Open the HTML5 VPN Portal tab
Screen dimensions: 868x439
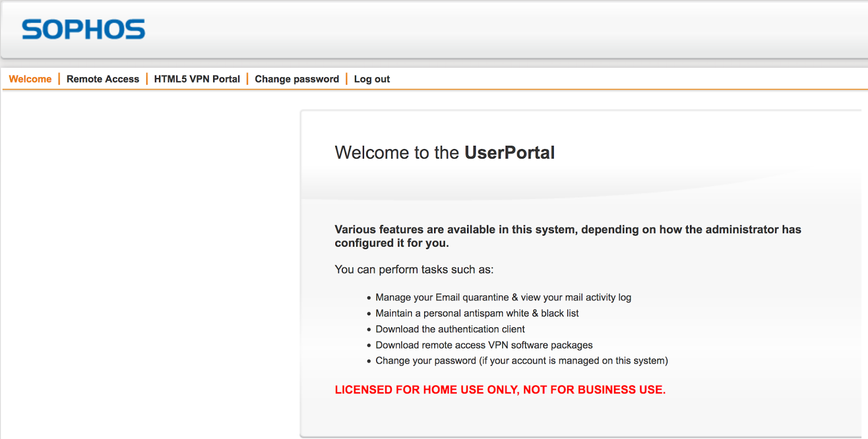coord(197,79)
